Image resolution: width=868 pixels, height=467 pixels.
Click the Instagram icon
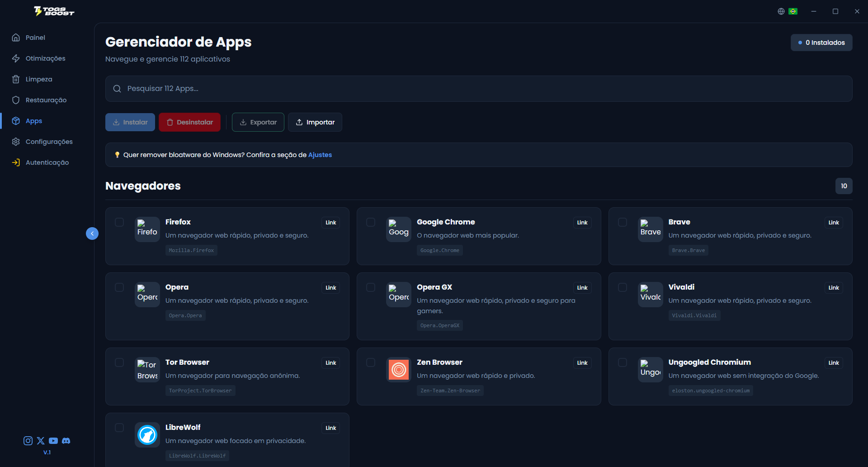[28, 441]
